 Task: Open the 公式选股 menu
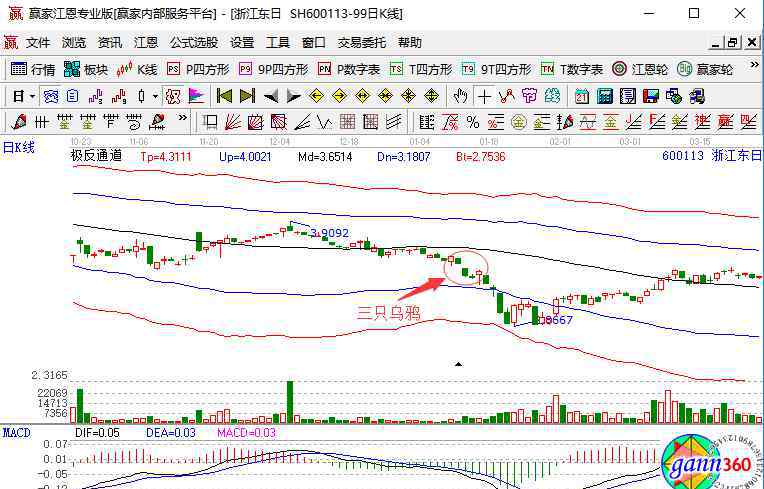point(194,43)
